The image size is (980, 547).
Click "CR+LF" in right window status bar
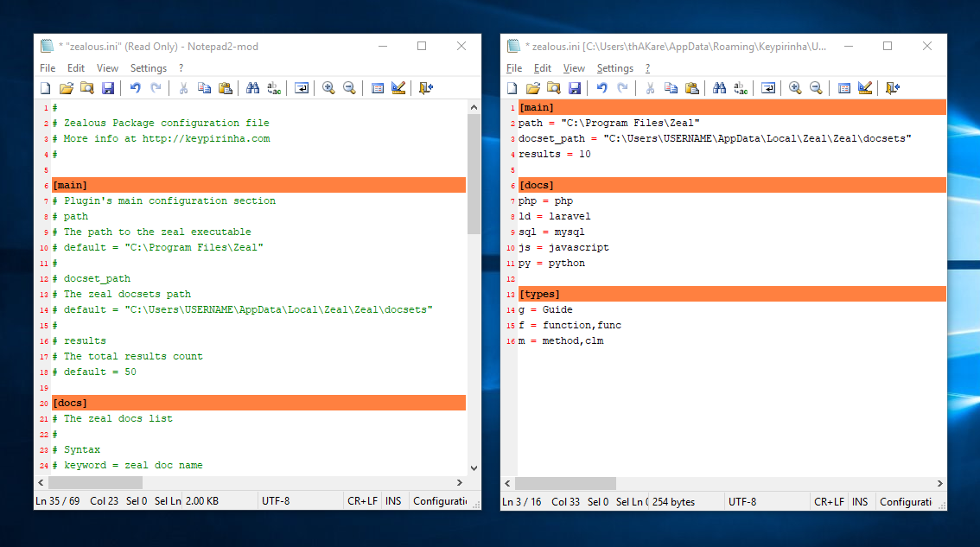(829, 502)
